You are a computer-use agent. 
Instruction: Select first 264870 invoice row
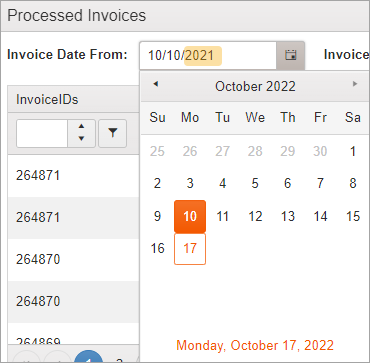(73, 259)
